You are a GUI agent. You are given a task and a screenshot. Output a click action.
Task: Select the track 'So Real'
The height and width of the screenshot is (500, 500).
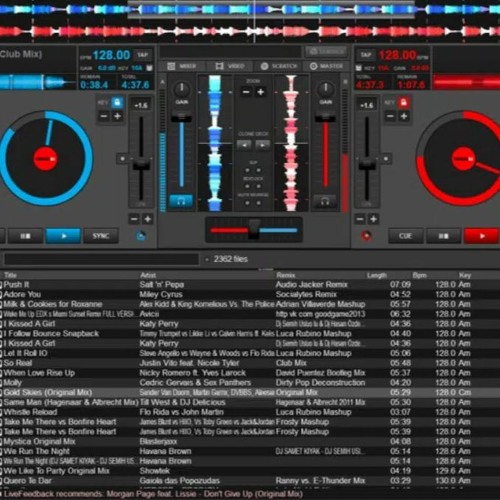tap(250, 363)
